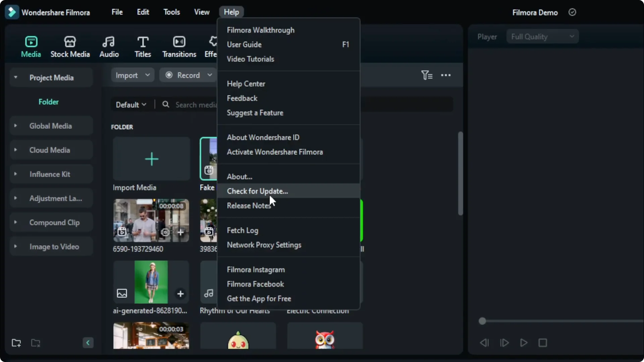The height and width of the screenshot is (362, 644).
Task: Expand the Global Media folder
Action: (15, 125)
